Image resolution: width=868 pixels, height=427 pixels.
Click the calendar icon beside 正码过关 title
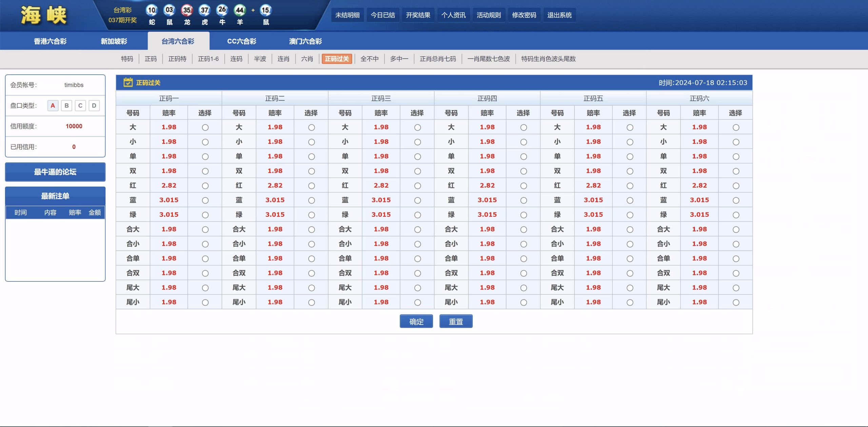coord(128,82)
